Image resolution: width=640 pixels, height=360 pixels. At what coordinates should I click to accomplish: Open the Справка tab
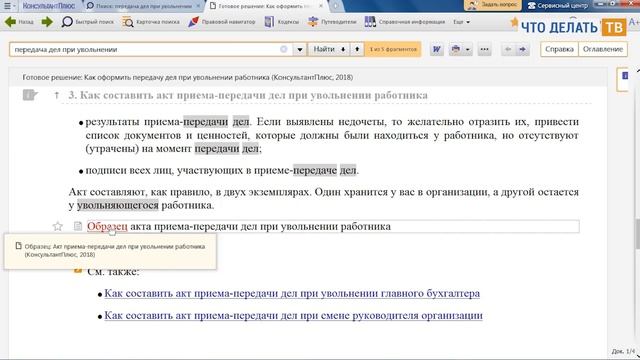point(559,49)
